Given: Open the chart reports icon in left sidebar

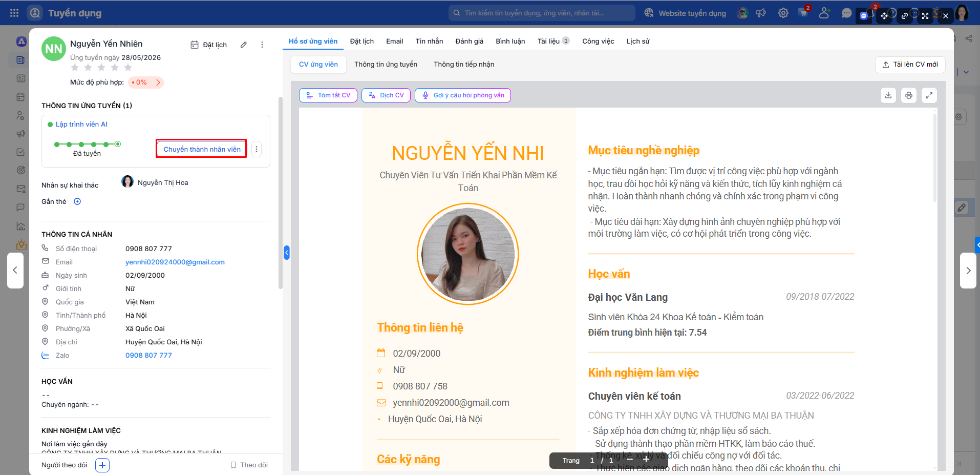Looking at the screenshot, I should click(20, 226).
